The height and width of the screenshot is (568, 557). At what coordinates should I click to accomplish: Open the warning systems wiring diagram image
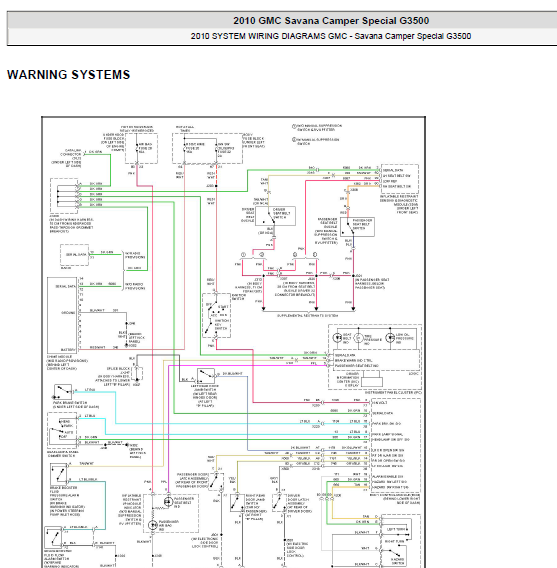point(234,342)
